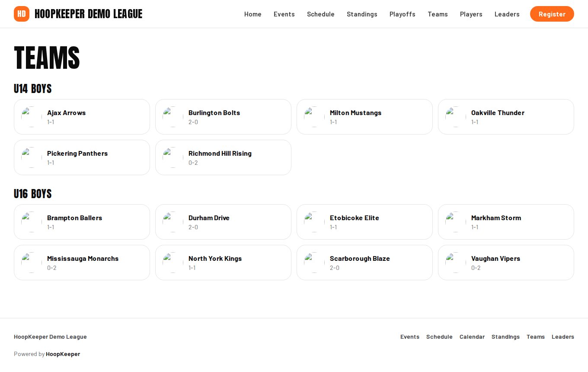Click the orange HD logo icon
The width and height of the screenshot is (588, 372).
pos(22,14)
